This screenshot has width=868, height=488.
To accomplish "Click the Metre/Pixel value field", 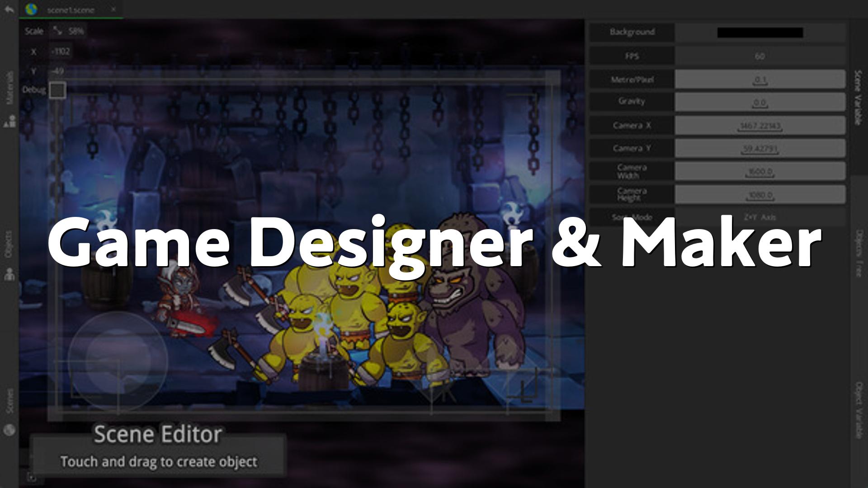I will (x=759, y=80).
